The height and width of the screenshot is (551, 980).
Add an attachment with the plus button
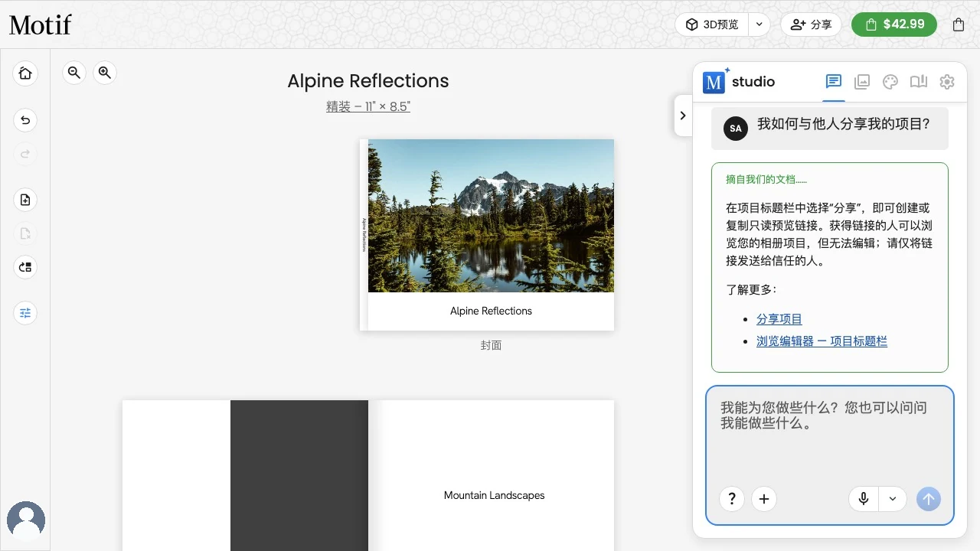pyautogui.click(x=764, y=499)
